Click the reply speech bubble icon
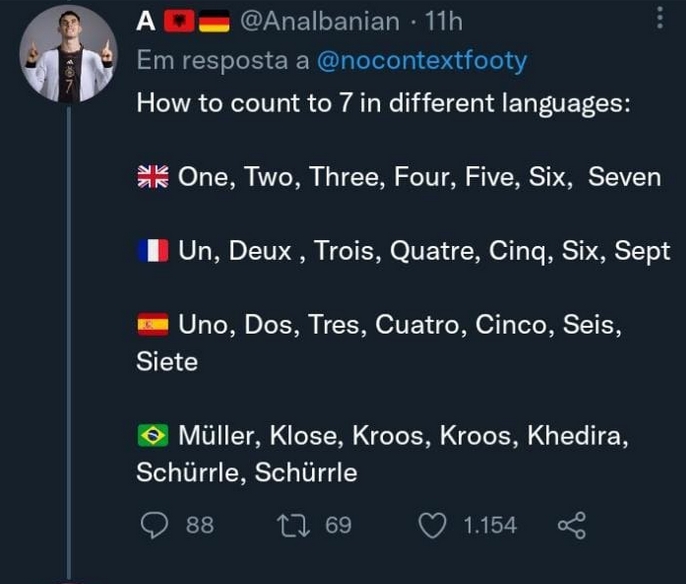Image resolution: width=686 pixels, height=584 pixels. [x=154, y=524]
